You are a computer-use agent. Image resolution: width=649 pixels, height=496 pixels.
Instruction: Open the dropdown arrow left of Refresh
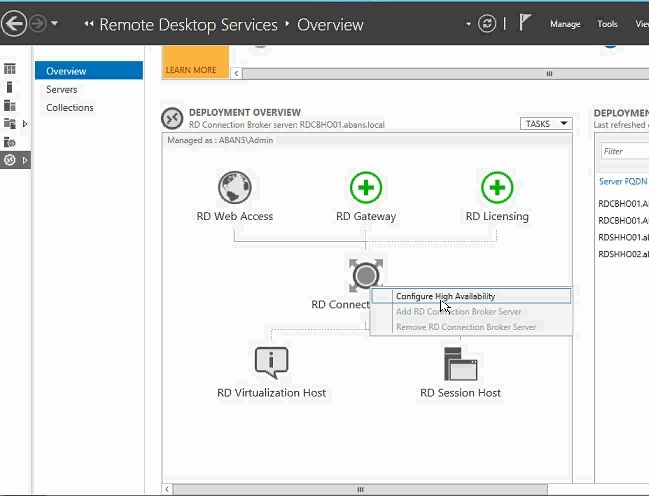(469, 24)
